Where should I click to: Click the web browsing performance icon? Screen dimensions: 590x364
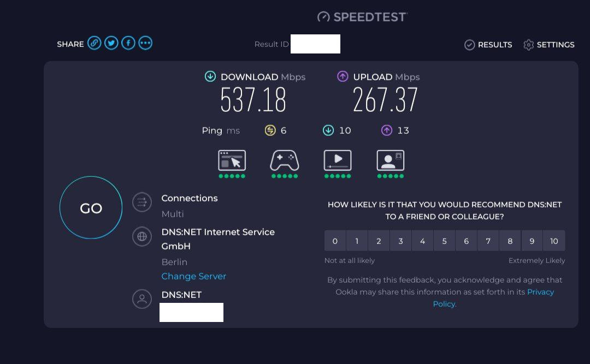tap(232, 160)
